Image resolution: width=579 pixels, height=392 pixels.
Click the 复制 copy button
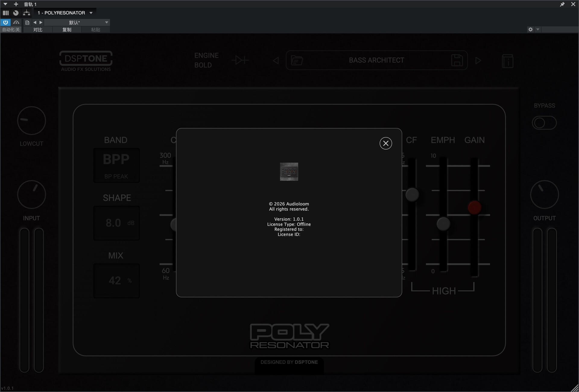67,30
